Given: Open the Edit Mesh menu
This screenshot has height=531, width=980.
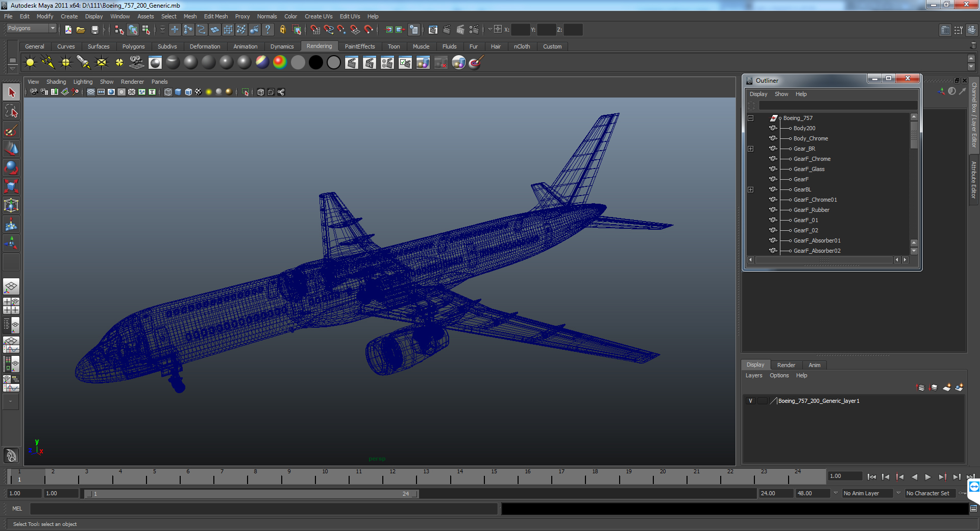Looking at the screenshot, I should (x=215, y=16).
